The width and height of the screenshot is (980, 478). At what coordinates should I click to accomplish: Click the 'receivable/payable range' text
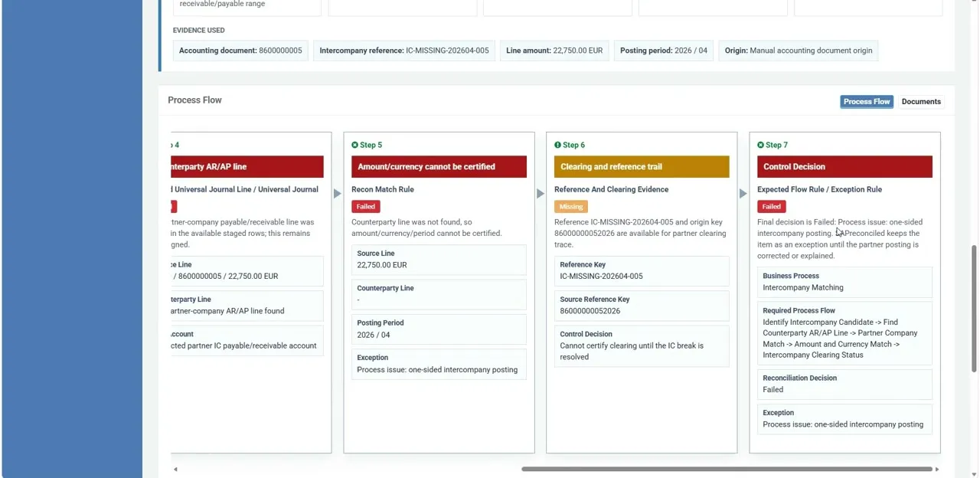[222, 4]
